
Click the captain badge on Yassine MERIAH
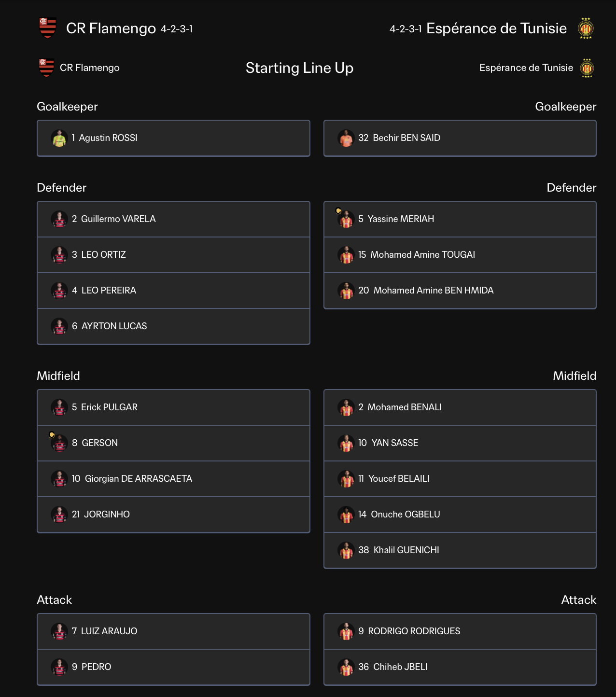(338, 210)
